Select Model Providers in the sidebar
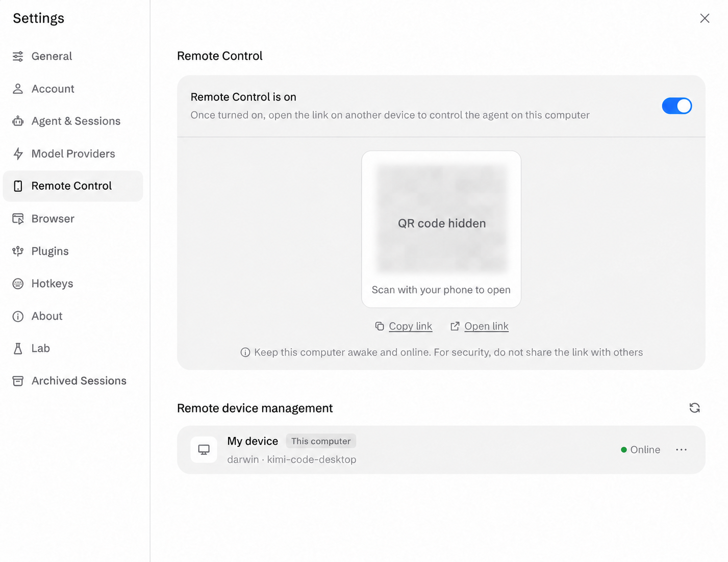 tap(73, 154)
